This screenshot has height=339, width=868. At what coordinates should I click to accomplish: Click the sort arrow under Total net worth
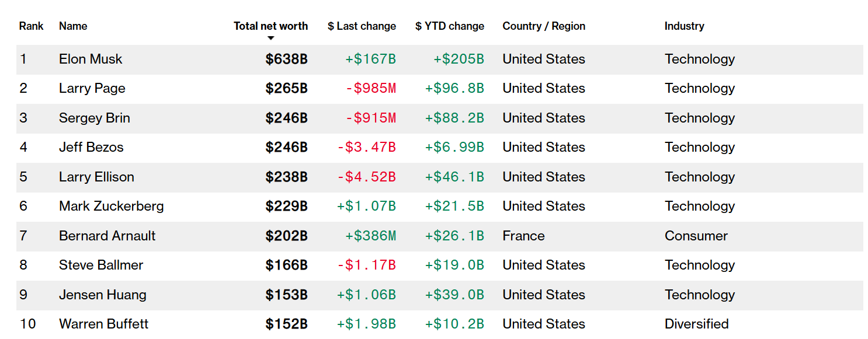coord(270,39)
